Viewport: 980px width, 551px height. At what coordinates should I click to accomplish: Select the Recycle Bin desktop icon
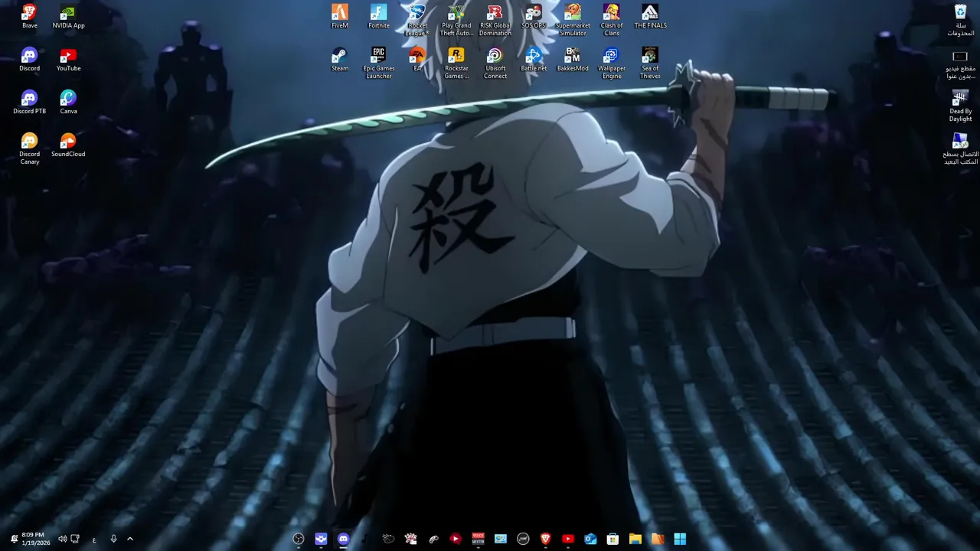pos(960,21)
